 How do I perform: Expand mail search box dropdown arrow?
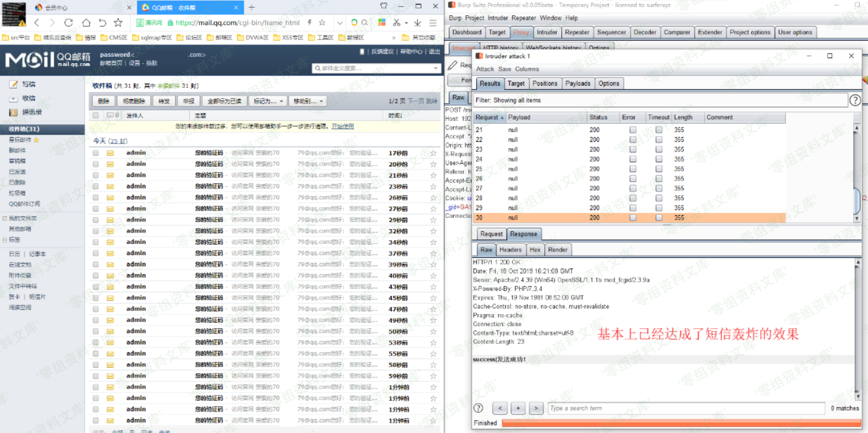tap(436, 68)
